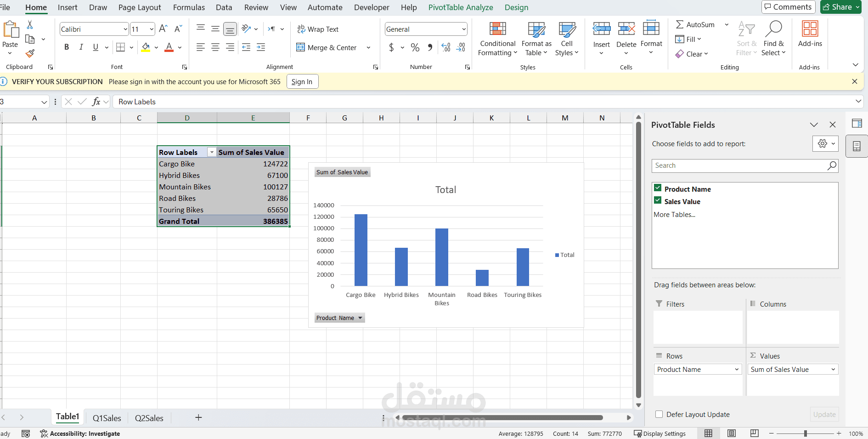Apply the AutoSum function

coord(695,24)
